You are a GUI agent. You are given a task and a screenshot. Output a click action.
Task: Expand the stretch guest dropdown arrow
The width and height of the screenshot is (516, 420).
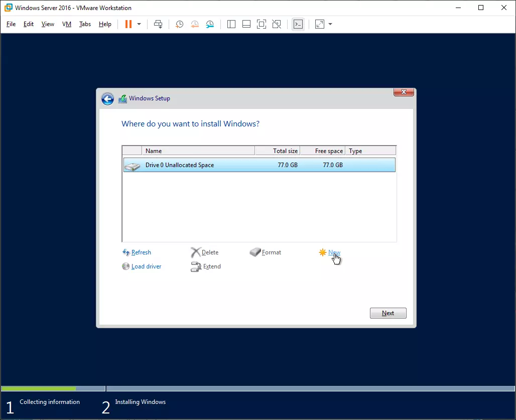(330, 24)
